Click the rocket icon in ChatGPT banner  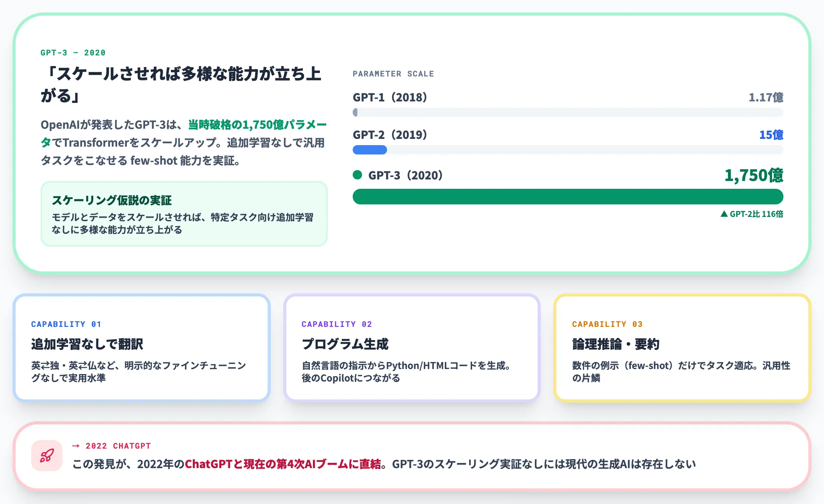(47, 456)
